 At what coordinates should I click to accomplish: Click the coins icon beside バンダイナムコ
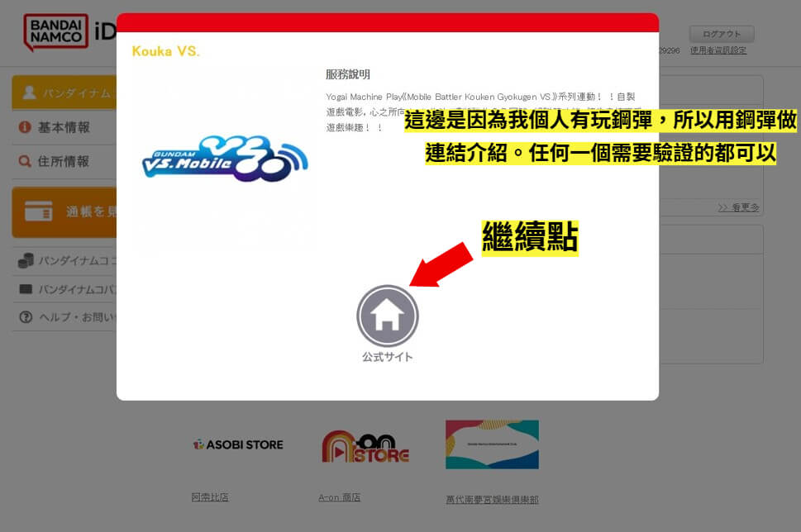pyautogui.click(x=26, y=260)
